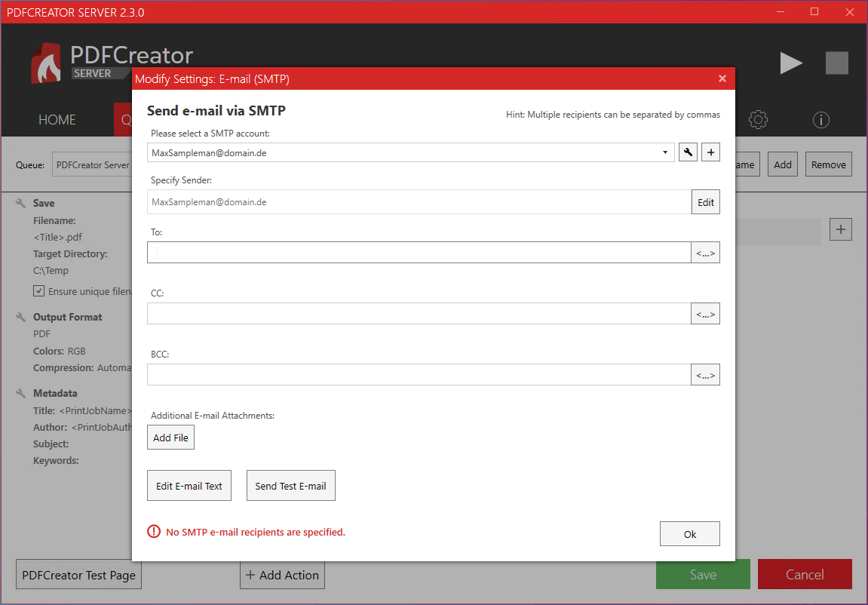868x605 pixels.
Task: Remove the selected queue
Action: pyautogui.click(x=828, y=164)
